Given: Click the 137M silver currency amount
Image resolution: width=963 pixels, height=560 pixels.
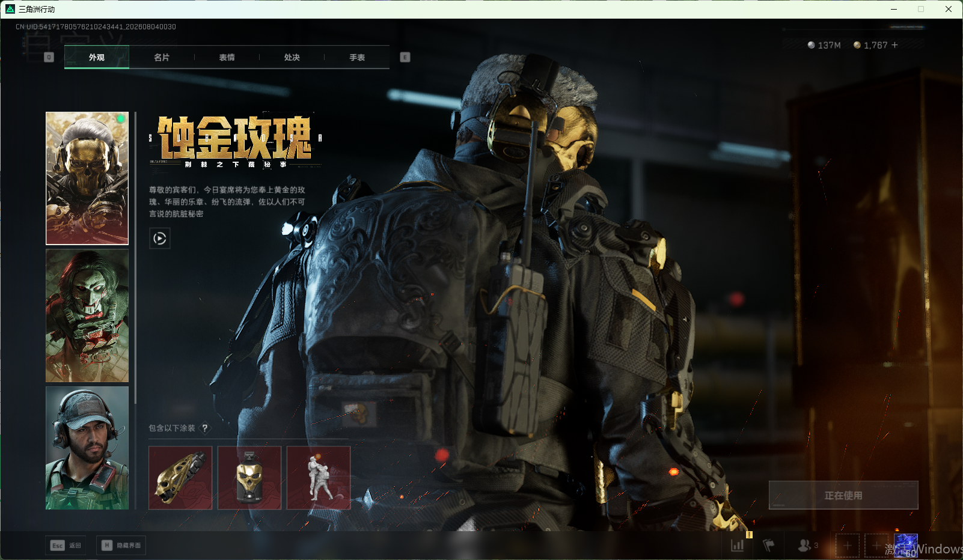Looking at the screenshot, I should click(829, 45).
